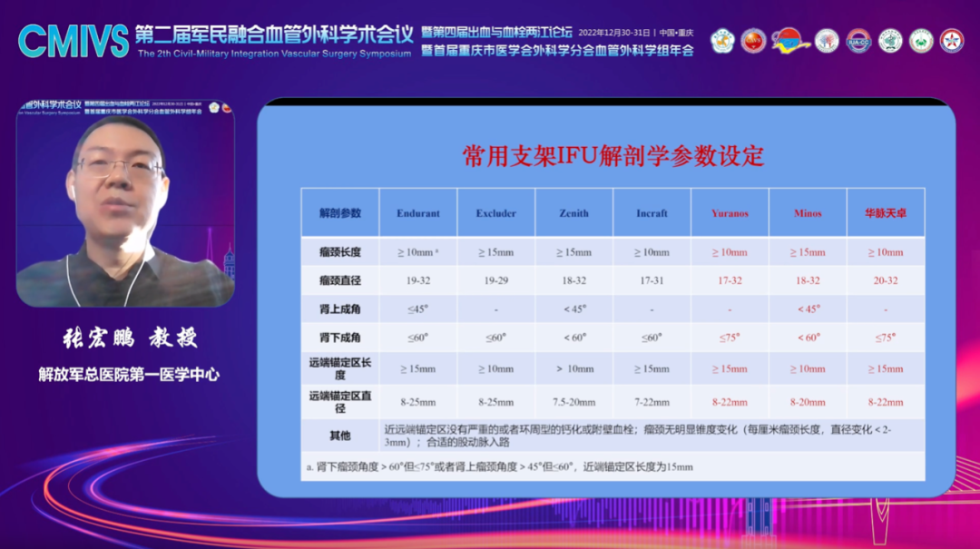Click the red star military emblem

coord(952,41)
